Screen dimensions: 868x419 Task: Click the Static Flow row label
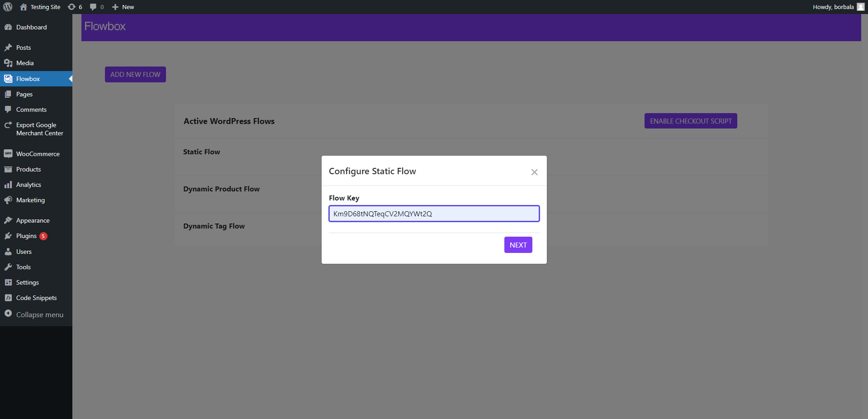coord(202,152)
